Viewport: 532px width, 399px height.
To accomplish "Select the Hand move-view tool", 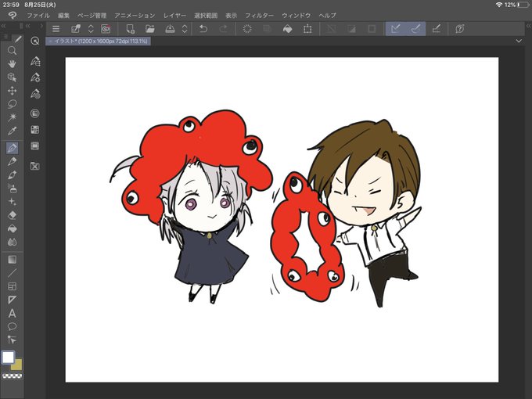I will (13, 64).
